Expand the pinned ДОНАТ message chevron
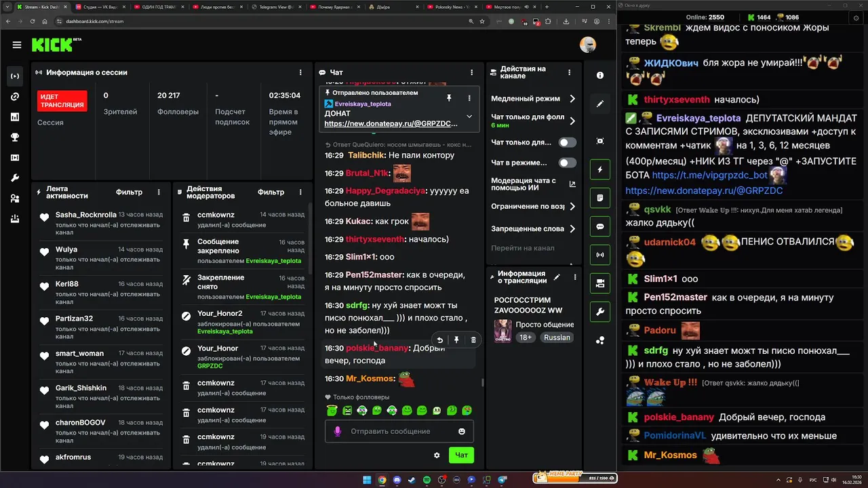Image resolution: width=868 pixels, height=488 pixels. pyautogui.click(x=469, y=117)
